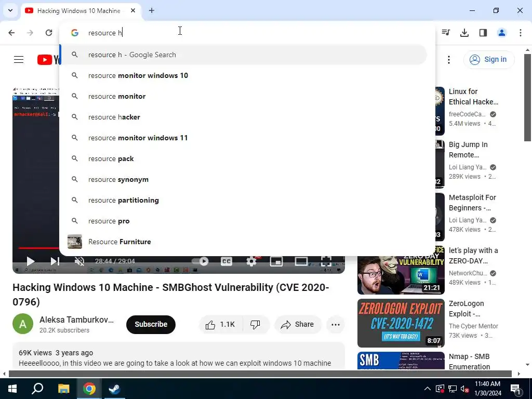The image size is (532, 399).
Task: Open 'Nmap - SMB Enumeration' video title
Action: pyautogui.click(x=469, y=362)
